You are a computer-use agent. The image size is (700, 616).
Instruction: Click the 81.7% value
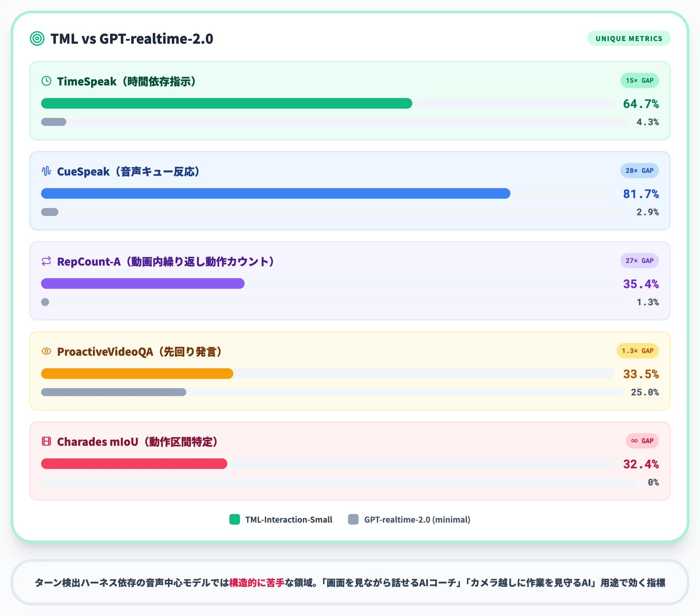[641, 194]
